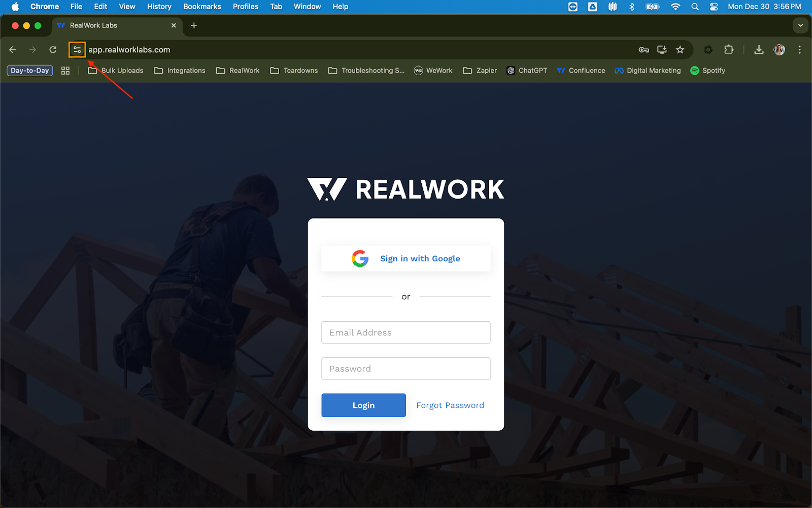Screen dimensions: 812x508
Task: Open the gear-shaped extension icon
Action: (708, 50)
